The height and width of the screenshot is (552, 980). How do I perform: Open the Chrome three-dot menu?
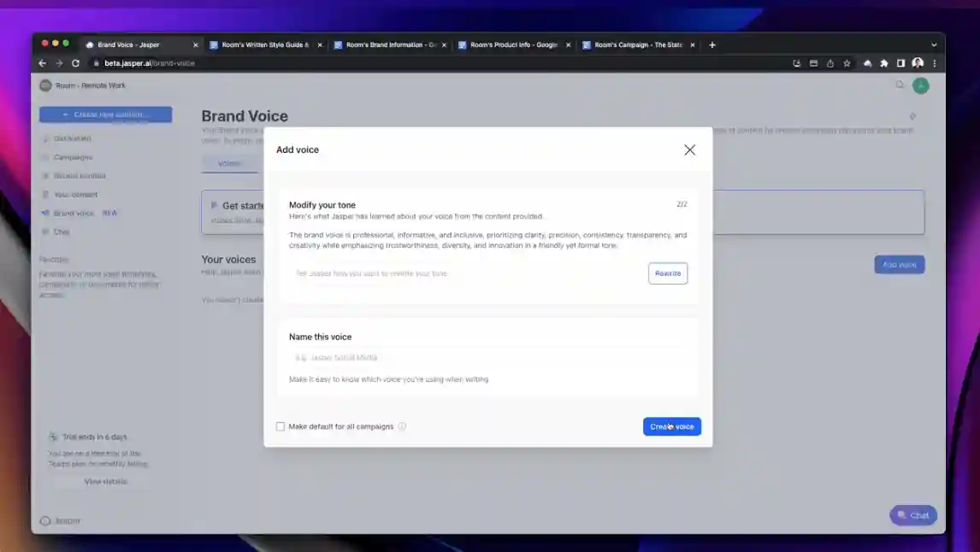coord(935,63)
